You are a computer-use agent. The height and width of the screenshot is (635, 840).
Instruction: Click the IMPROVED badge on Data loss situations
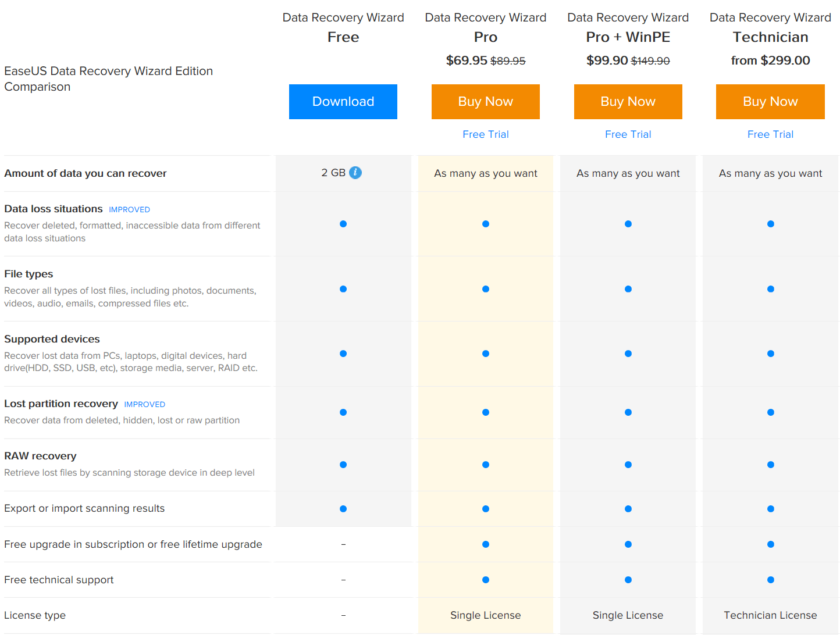click(x=129, y=209)
